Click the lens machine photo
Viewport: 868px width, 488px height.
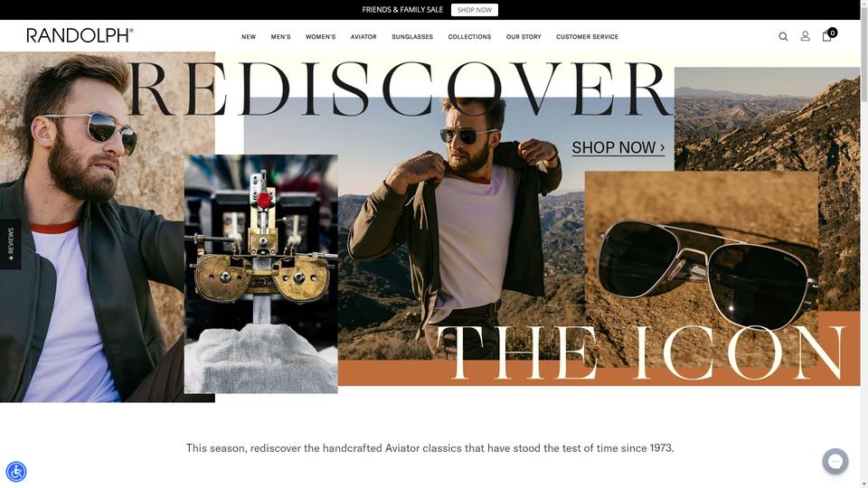click(x=260, y=274)
